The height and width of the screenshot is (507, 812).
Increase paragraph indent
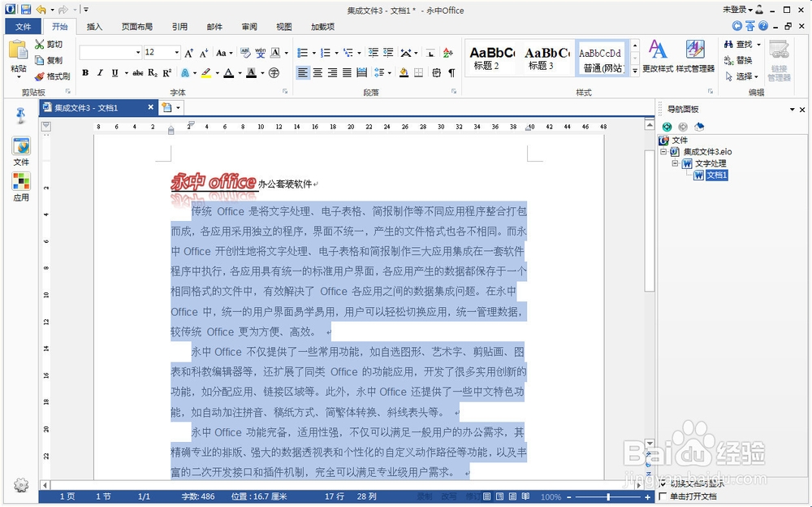(x=388, y=53)
